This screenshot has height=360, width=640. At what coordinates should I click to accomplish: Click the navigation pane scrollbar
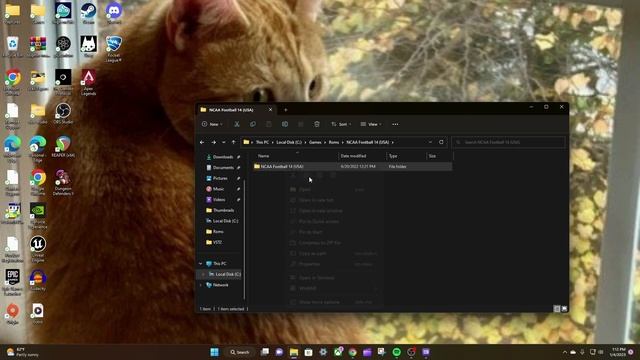tap(244, 239)
